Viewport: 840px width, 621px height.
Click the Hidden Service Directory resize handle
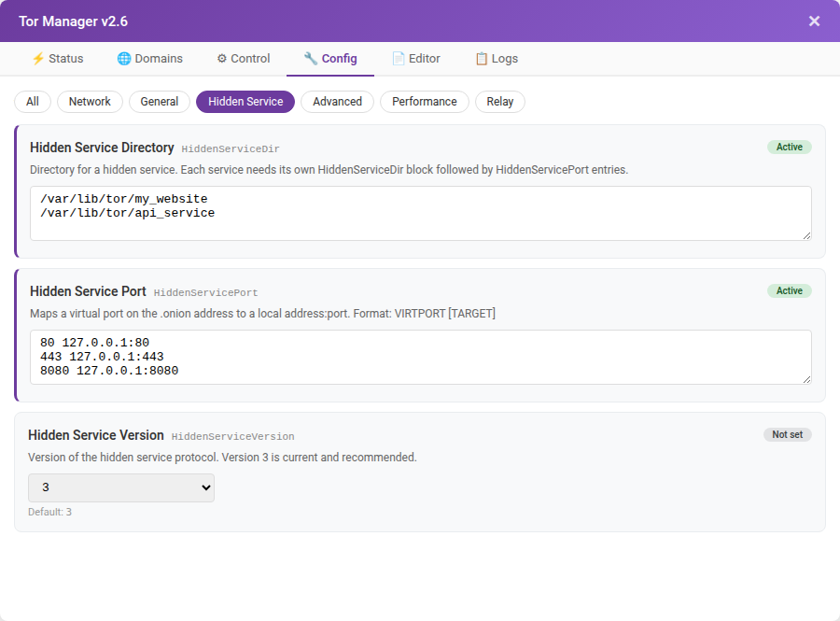tap(806, 235)
